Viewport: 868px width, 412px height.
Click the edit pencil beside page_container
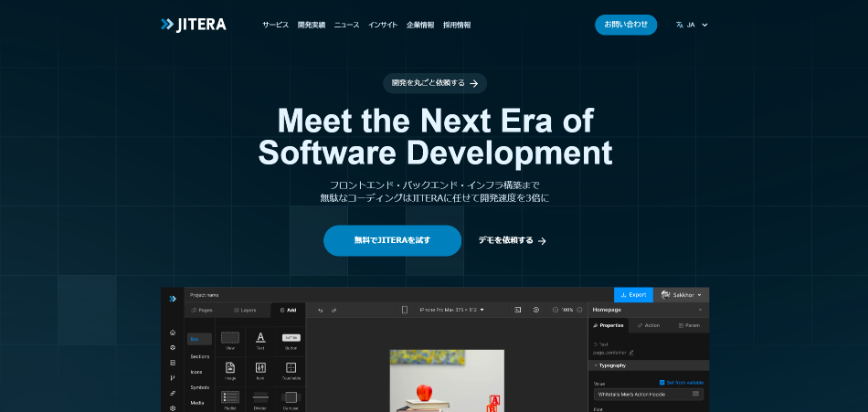[x=631, y=352]
